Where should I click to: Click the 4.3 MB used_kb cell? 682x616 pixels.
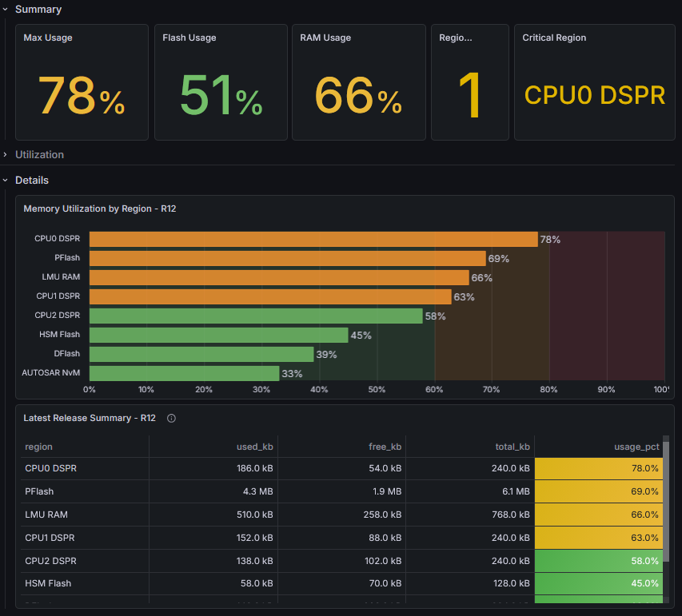point(213,491)
